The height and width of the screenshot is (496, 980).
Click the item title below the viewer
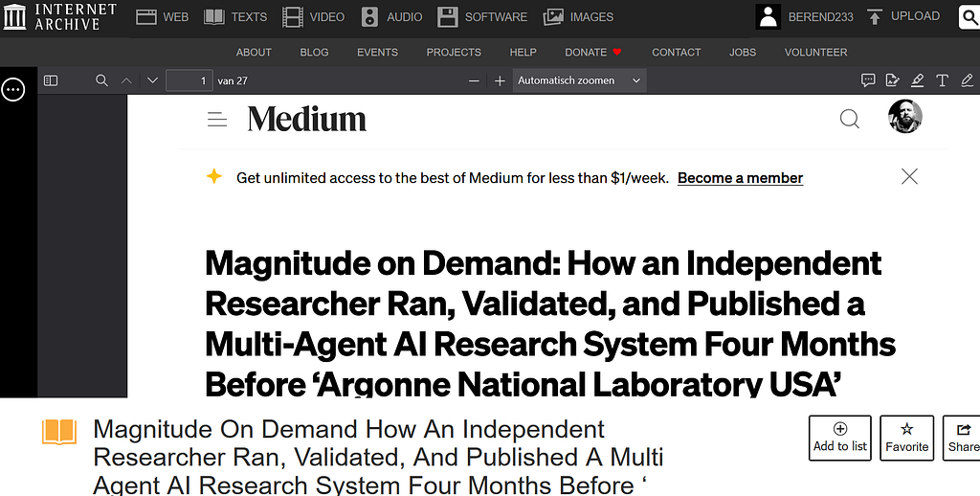coord(378,458)
